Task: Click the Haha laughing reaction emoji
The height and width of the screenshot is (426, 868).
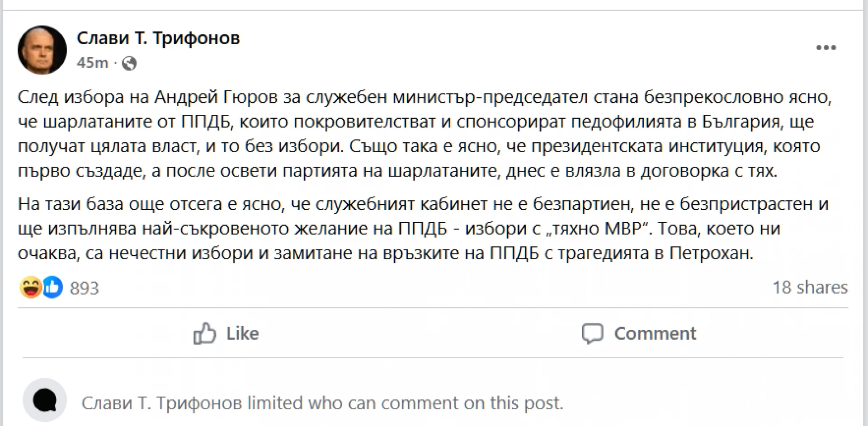Action: (31, 287)
